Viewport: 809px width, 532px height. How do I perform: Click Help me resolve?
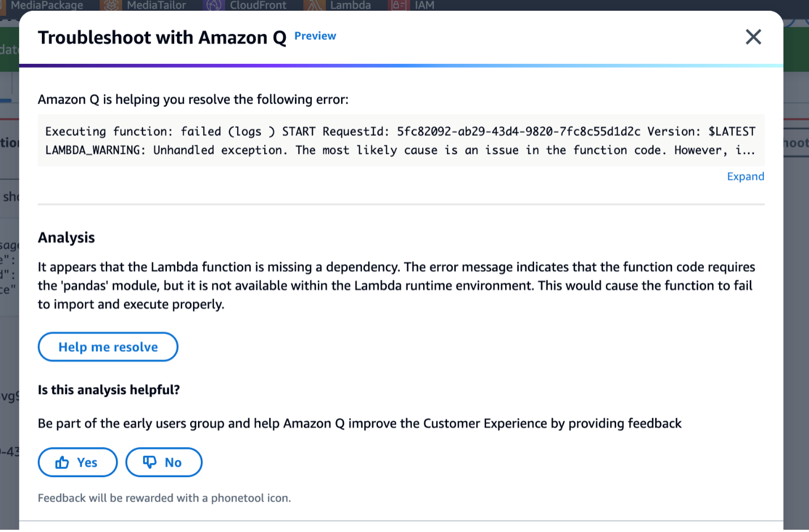point(107,347)
